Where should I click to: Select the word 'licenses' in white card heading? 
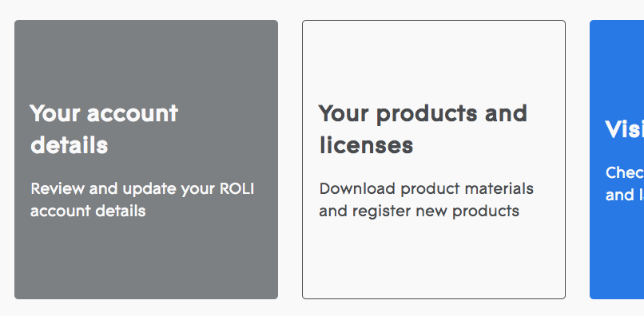367,145
